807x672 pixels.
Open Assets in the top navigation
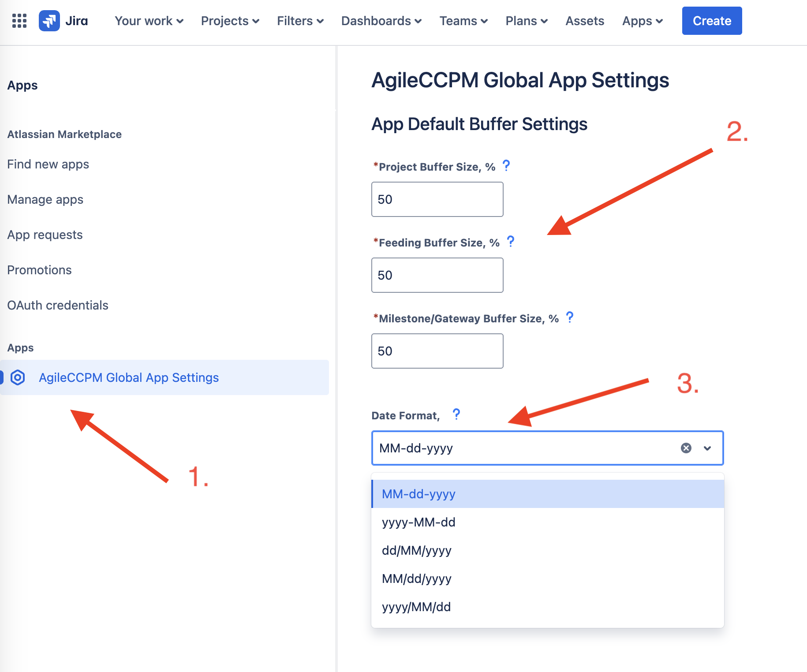(x=585, y=21)
